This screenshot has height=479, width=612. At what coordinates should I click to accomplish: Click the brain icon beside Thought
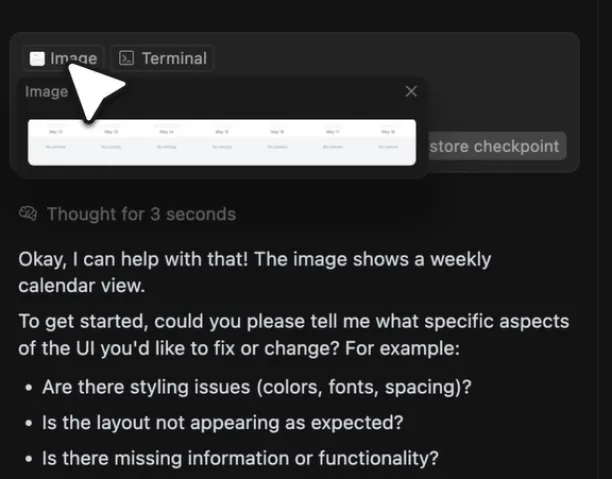[x=28, y=214]
